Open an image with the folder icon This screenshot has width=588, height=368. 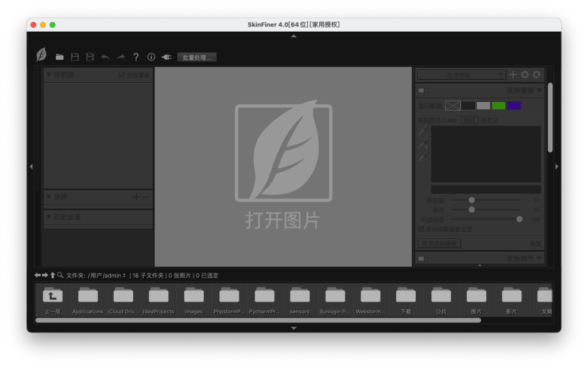[59, 57]
